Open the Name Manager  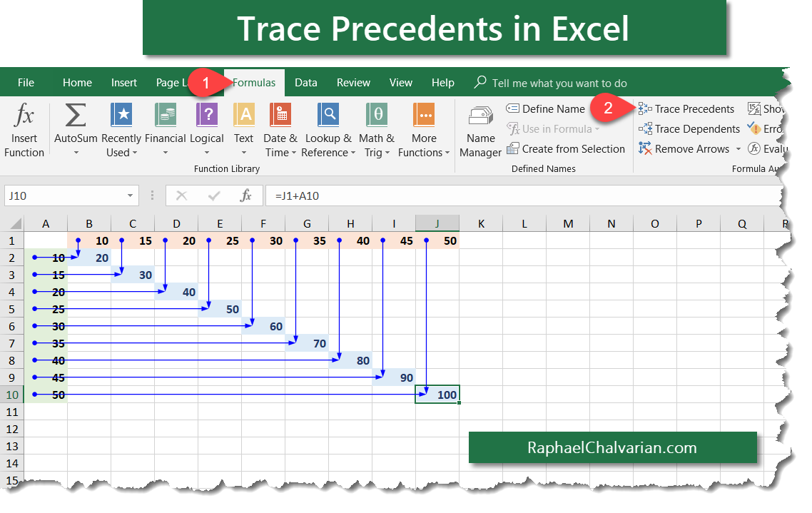[481, 131]
